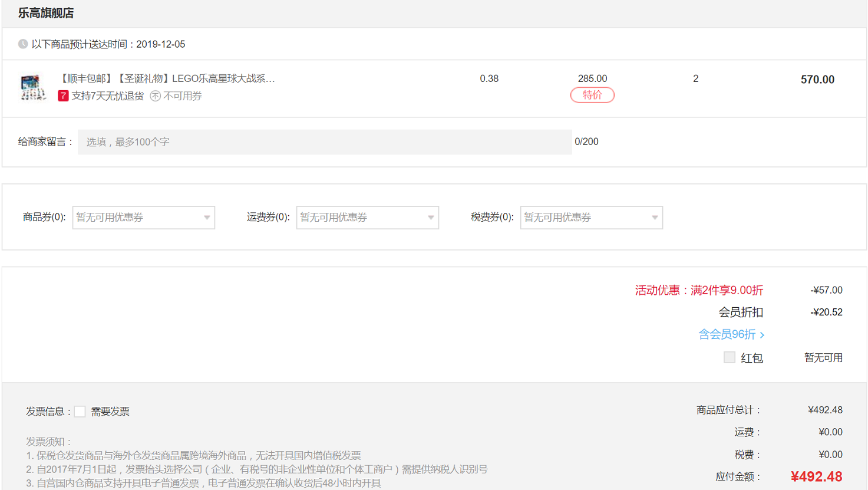Click the clock icon beside delivery time
This screenshot has width=868, height=490.
coord(23,44)
